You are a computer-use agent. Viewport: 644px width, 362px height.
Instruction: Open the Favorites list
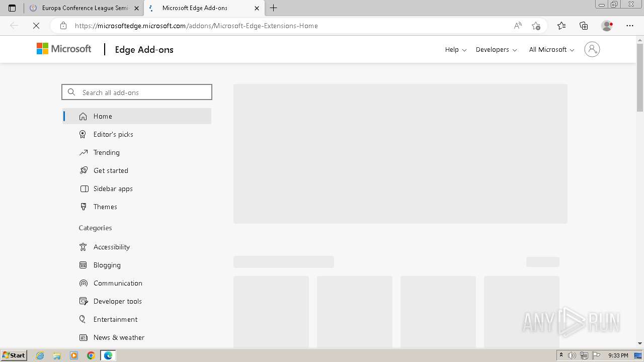[561, 26]
